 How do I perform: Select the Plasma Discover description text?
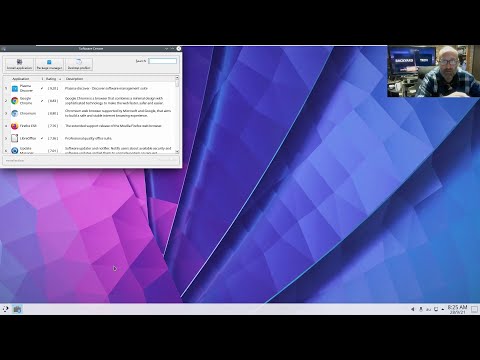click(106, 88)
